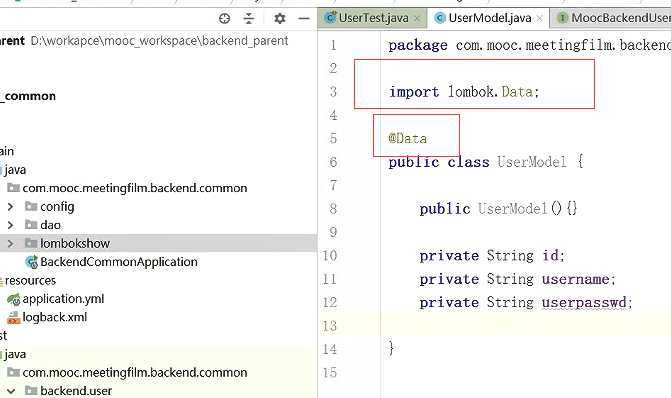Select the dao tree item
This screenshot has width=671, height=398.
50,225
